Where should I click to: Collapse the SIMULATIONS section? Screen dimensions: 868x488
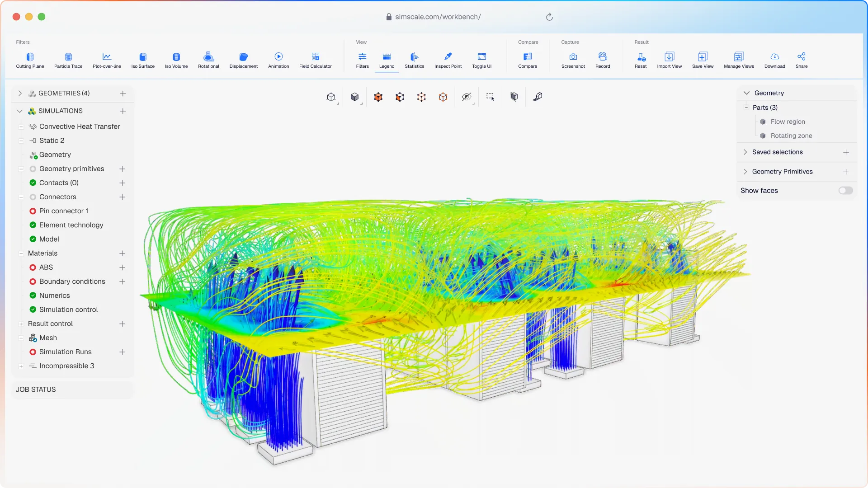(x=20, y=111)
